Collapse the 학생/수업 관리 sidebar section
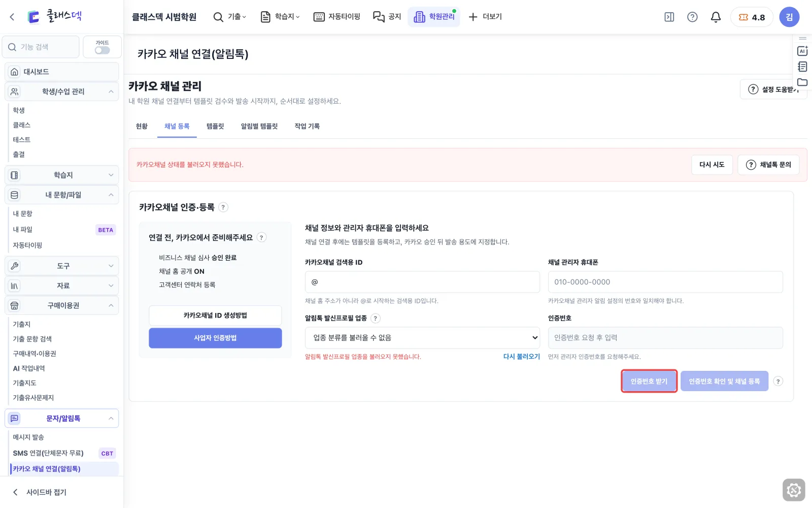This screenshot has width=812, height=508. [x=62, y=91]
